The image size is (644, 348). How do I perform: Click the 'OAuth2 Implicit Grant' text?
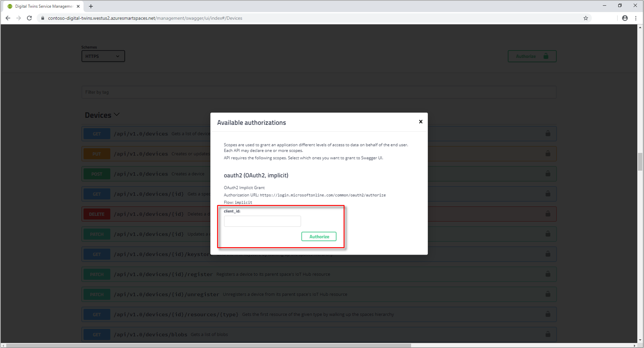[x=244, y=188]
